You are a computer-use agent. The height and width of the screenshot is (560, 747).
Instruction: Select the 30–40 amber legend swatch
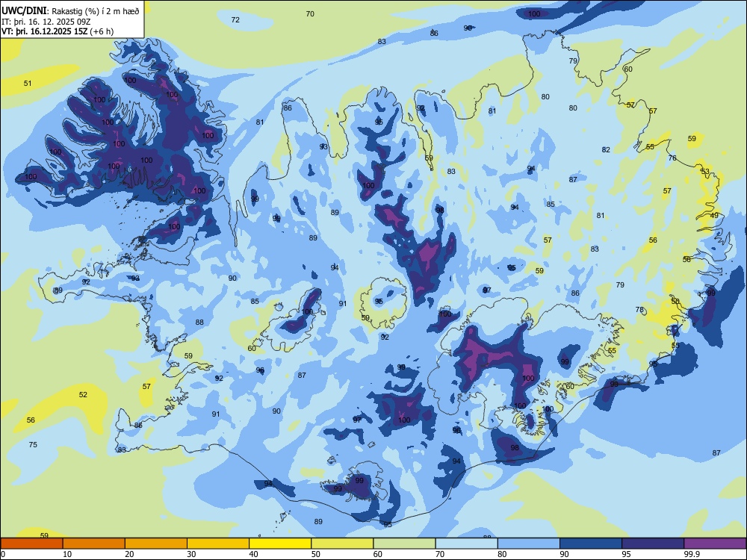[218, 544]
